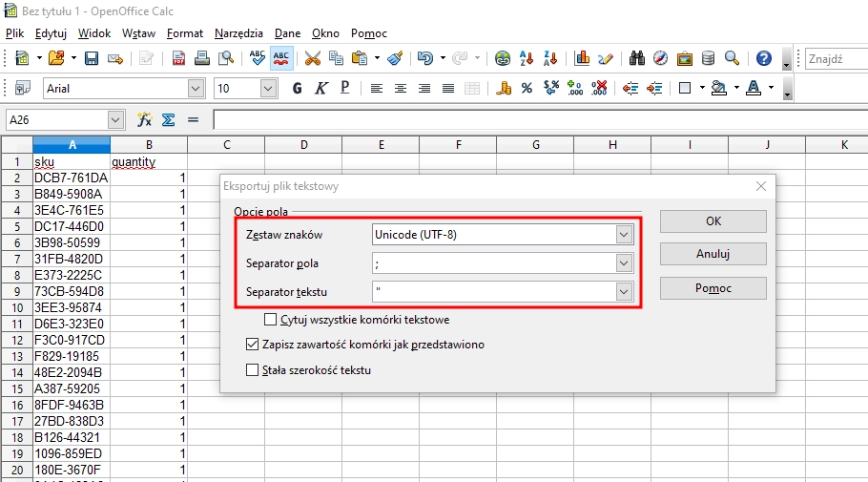
Task: Enable 'Cytuj wszystkie komórki tekstowe' checkbox
Action: [x=270, y=320]
